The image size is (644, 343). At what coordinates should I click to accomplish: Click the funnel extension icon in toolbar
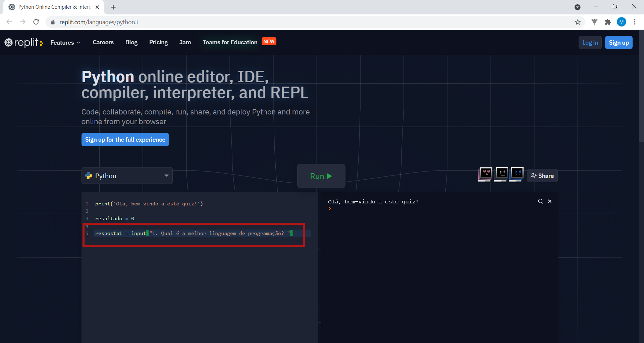tap(594, 22)
